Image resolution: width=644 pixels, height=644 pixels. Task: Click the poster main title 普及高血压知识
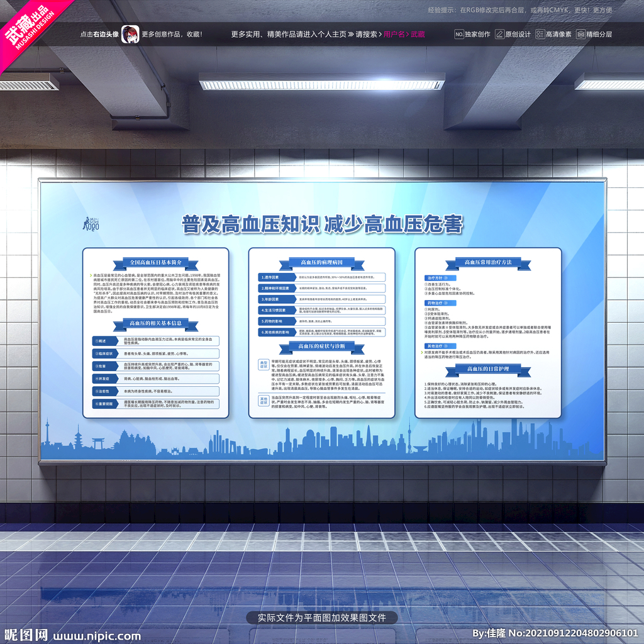(250, 223)
